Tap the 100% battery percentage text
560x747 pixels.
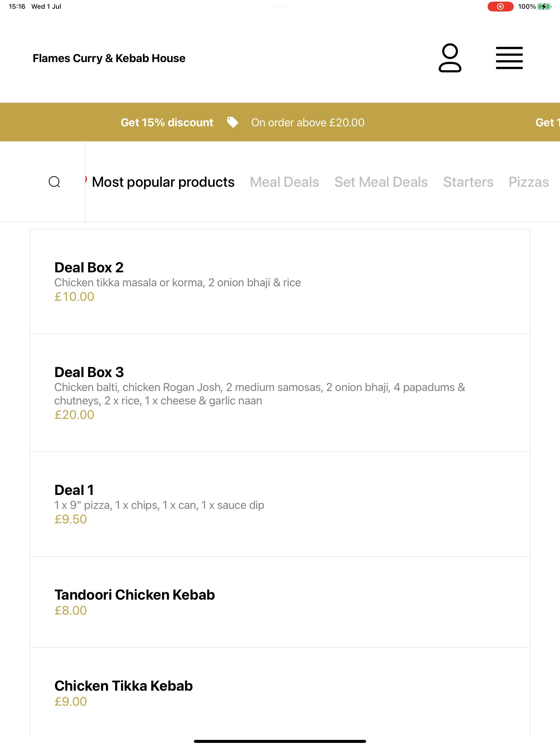(527, 6)
